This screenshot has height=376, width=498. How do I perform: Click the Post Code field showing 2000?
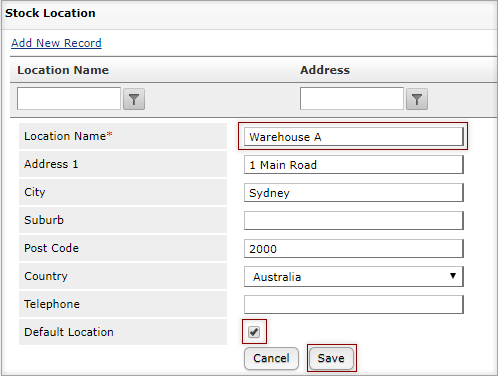(x=354, y=249)
